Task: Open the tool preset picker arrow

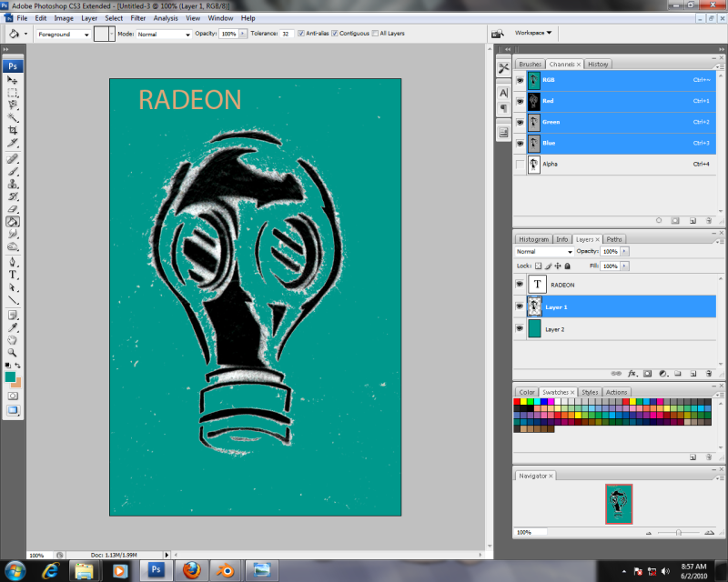Action: (26, 34)
